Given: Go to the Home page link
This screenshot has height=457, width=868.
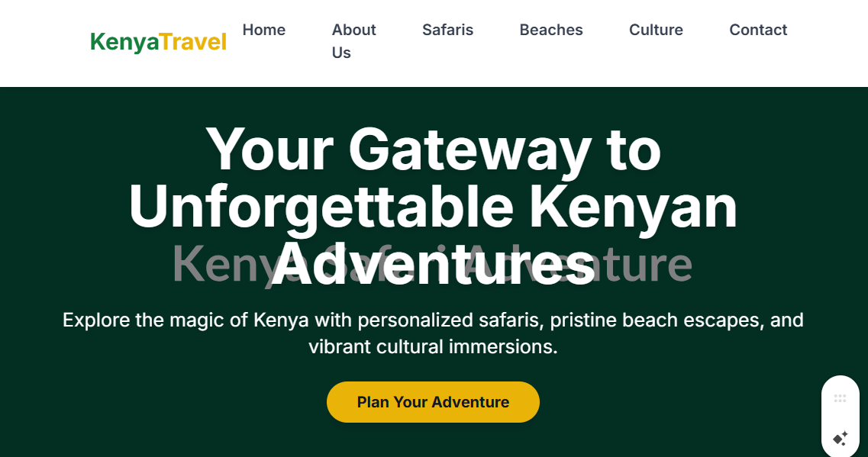Looking at the screenshot, I should [263, 30].
